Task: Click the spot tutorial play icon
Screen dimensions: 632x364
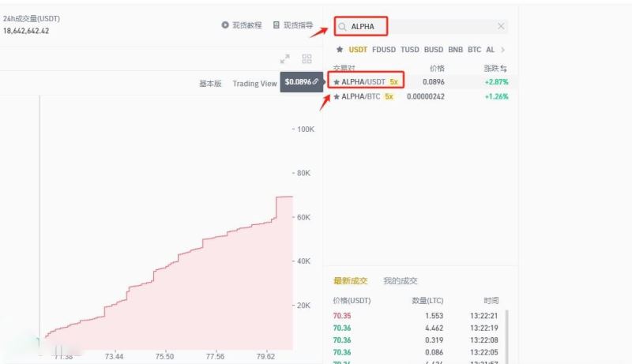Action: [x=225, y=25]
